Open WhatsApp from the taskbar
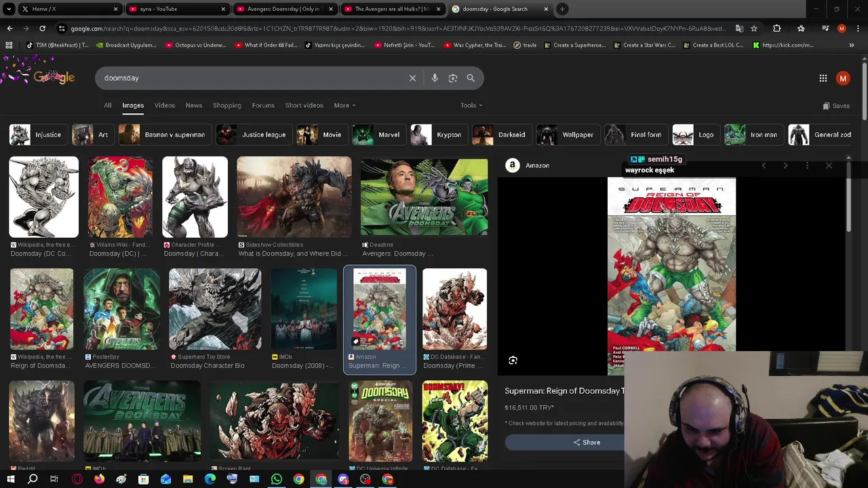The width and height of the screenshot is (868, 488). coord(277,479)
